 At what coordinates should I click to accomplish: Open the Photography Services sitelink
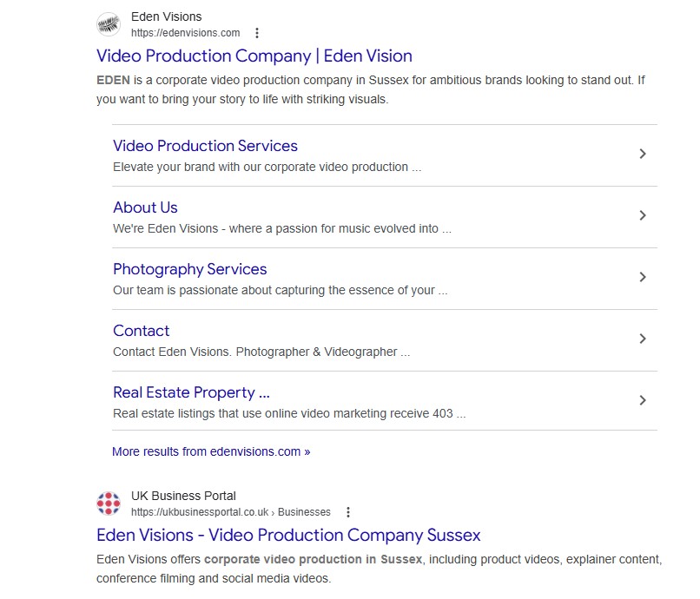(x=189, y=269)
